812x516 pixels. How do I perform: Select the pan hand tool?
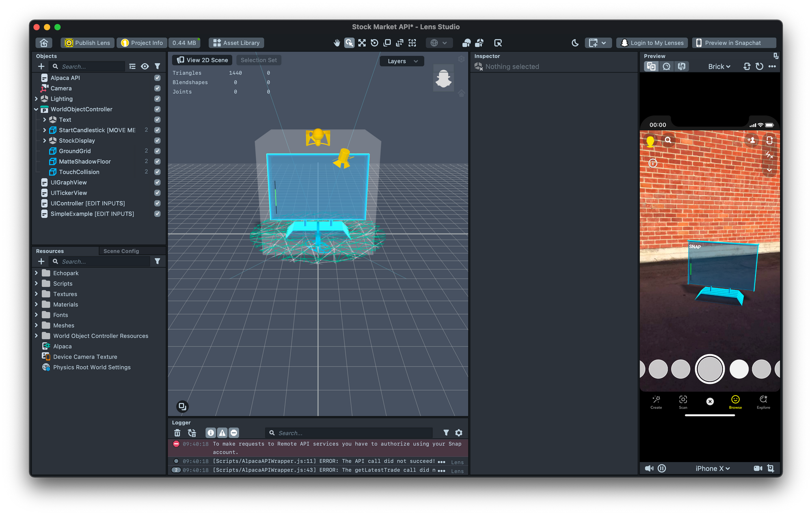tap(337, 43)
